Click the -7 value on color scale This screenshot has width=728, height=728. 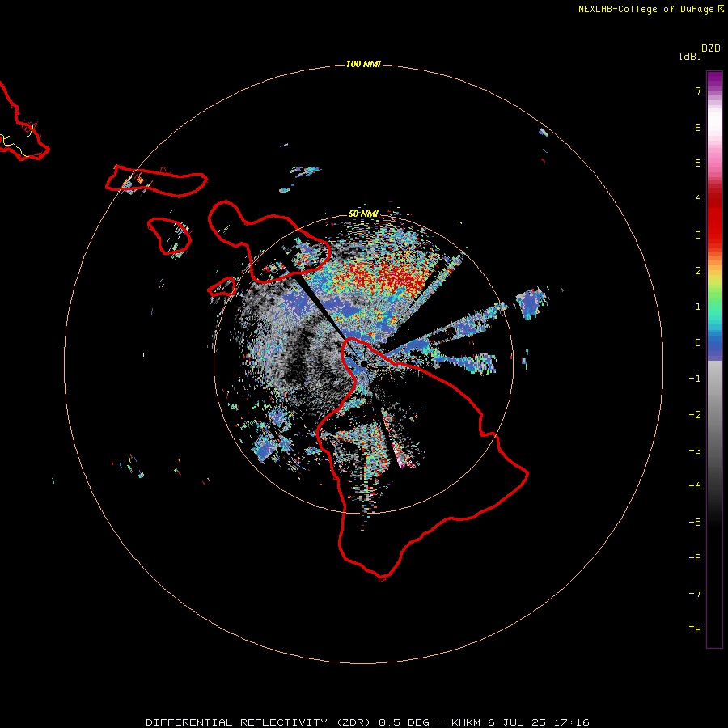click(695, 594)
